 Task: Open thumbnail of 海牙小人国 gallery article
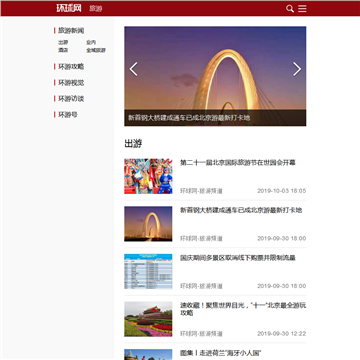pyautogui.click(x=148, y=355)
